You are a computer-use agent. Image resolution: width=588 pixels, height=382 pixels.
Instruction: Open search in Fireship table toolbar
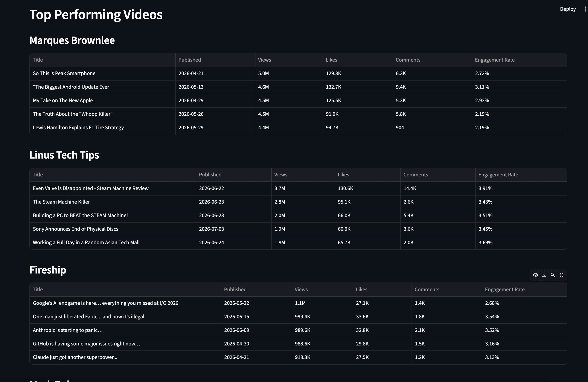point(553,275)
